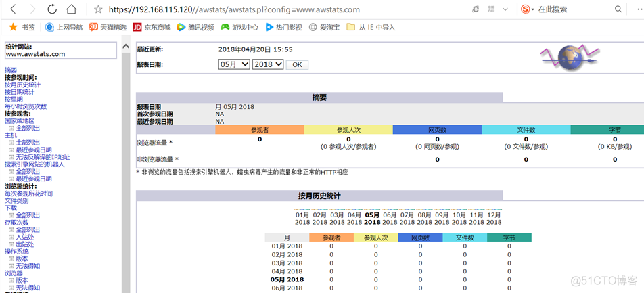
Task: Open the 天猫精选 bookmark
Action: click(108, 28)
